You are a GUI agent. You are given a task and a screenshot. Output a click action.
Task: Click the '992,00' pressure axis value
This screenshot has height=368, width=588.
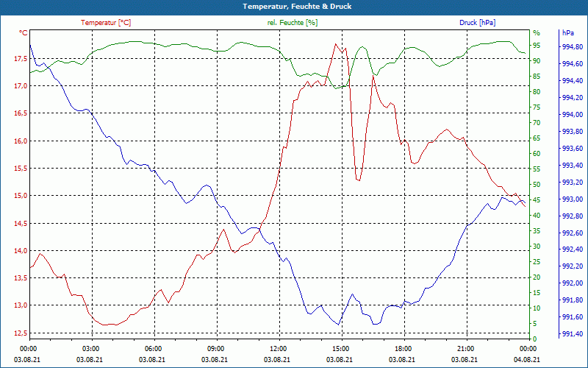pyautogui.click(x=573, y=283)
